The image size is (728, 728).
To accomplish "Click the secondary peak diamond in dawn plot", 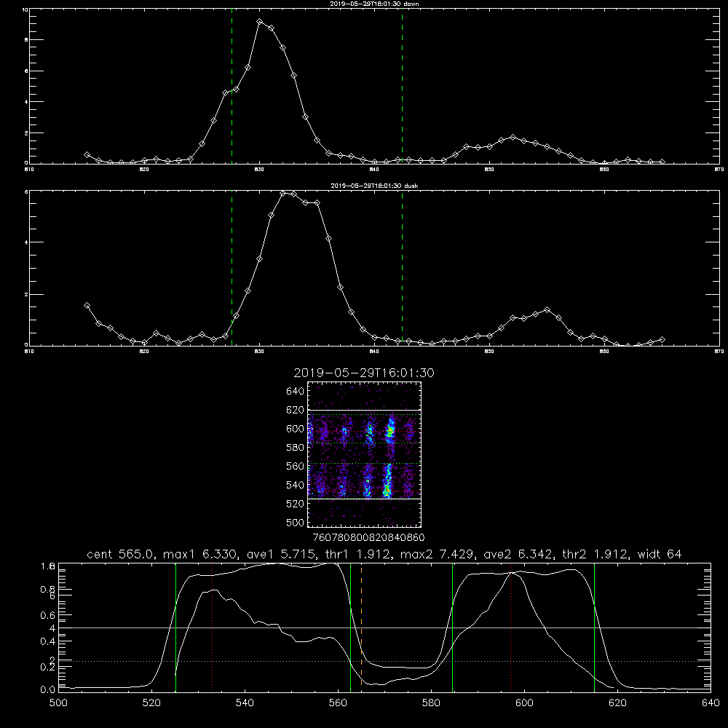I will pyautogui.click(x=513, y=137).
